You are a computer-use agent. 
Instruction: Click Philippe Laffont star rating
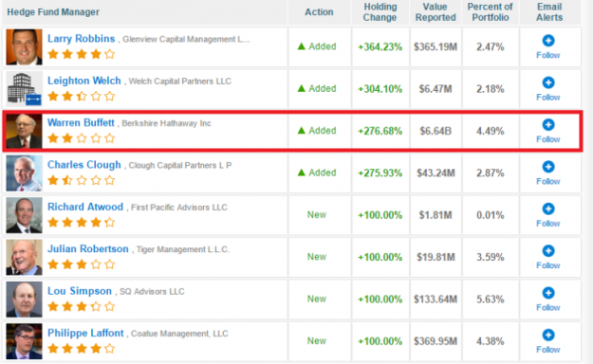82,348
